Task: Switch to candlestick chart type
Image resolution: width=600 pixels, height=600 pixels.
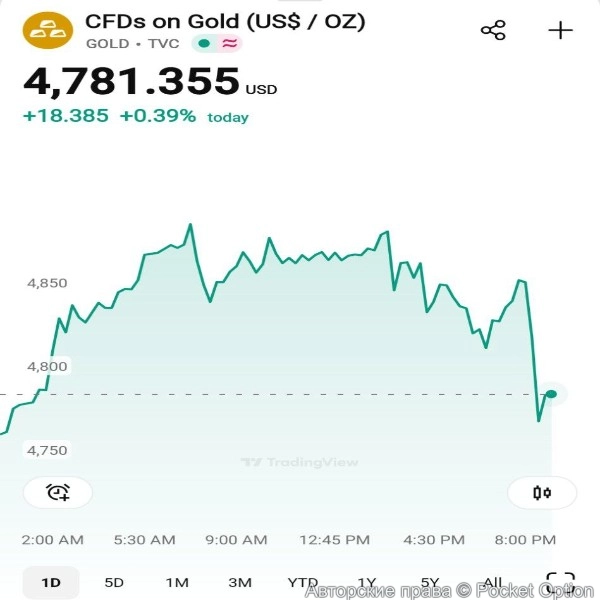Action: click(x=542, y=492)
